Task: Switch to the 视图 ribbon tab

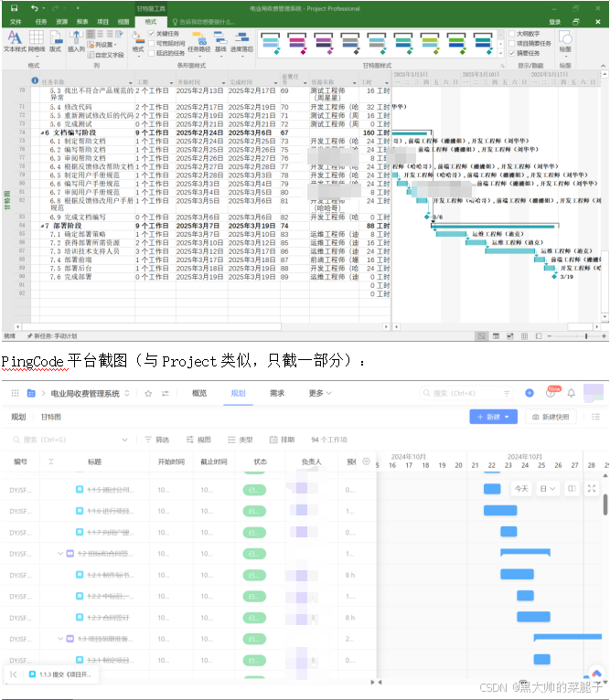Action: coord(123,21)
